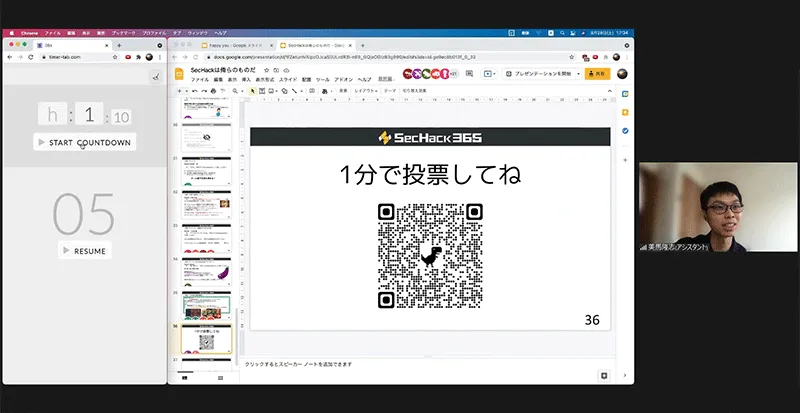Switch to the happy you Google Slides tab
The width and height of the screenshot is (800, 413).
click(236, 45)
